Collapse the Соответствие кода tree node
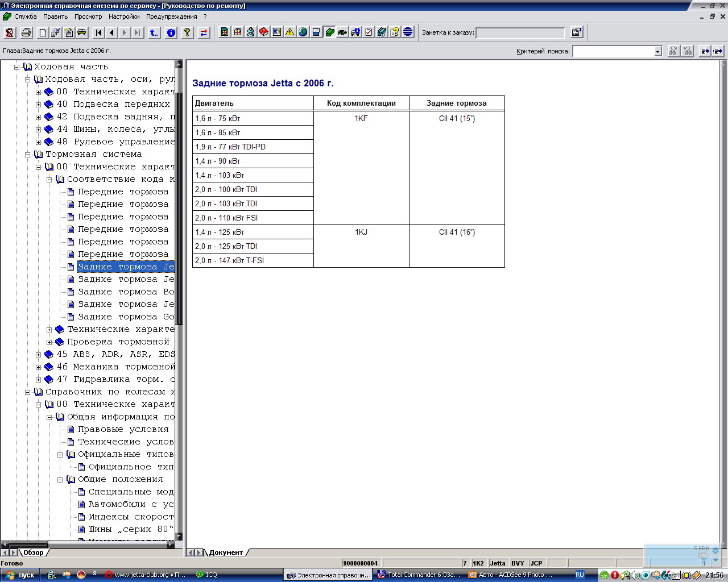 (49, 180)
